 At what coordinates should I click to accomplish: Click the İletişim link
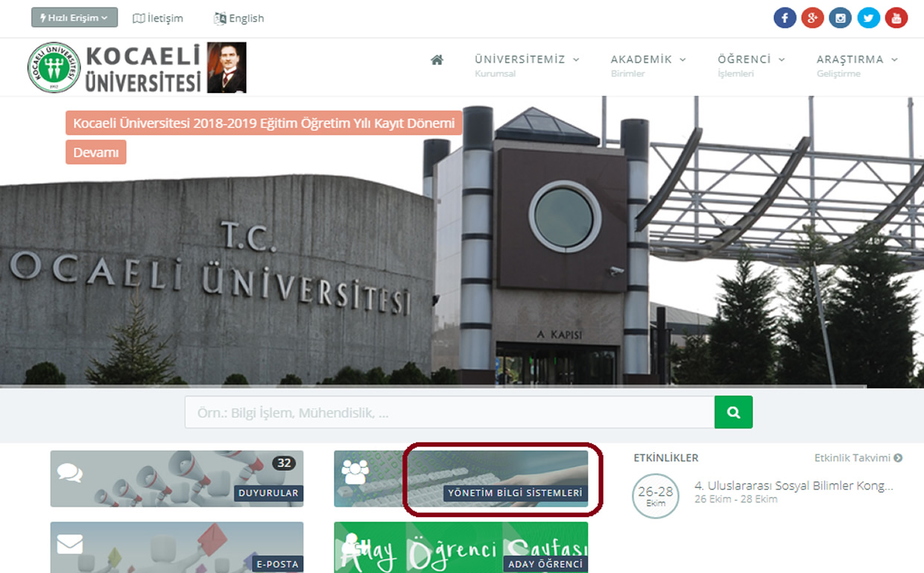pos(158,18)
